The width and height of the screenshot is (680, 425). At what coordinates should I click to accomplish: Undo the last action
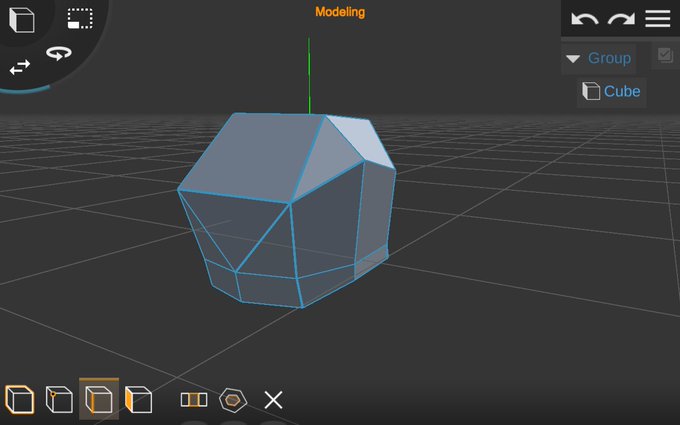584,19
